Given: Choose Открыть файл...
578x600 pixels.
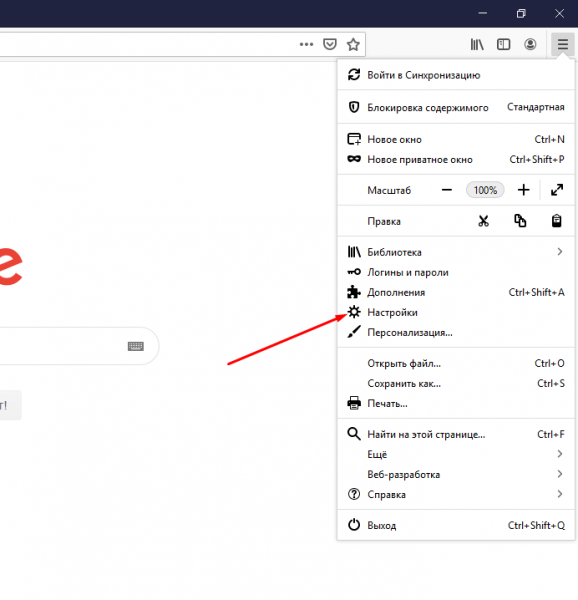Looking at the screenshot, I should [x=456, y=363].
